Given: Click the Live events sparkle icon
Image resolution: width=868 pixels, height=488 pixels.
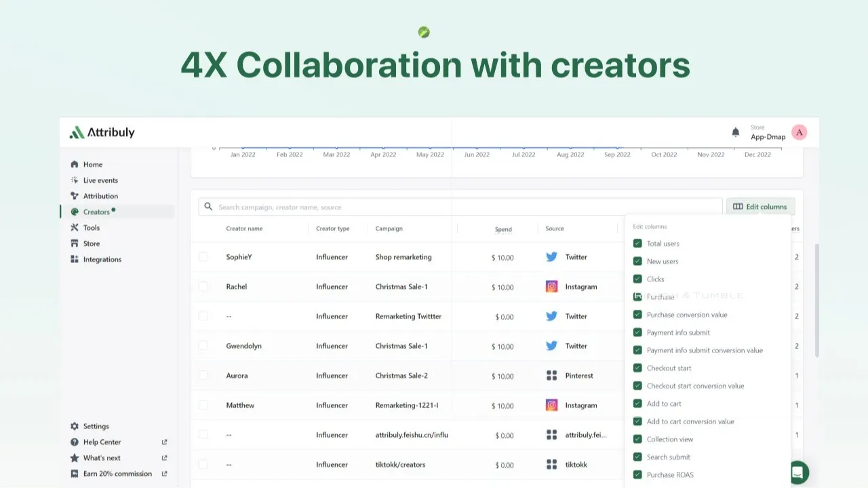Looking at the screenshot, I should pos(75,180).
